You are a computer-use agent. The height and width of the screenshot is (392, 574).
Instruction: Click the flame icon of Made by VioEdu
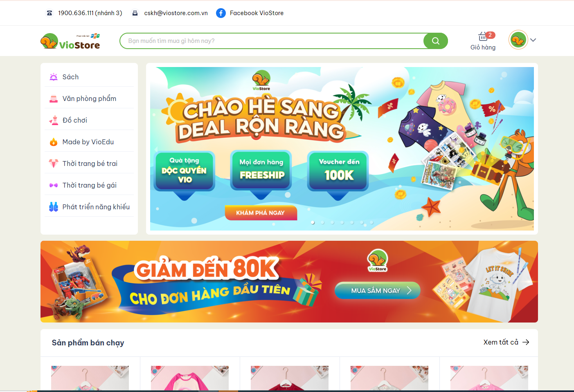[54, 142]
